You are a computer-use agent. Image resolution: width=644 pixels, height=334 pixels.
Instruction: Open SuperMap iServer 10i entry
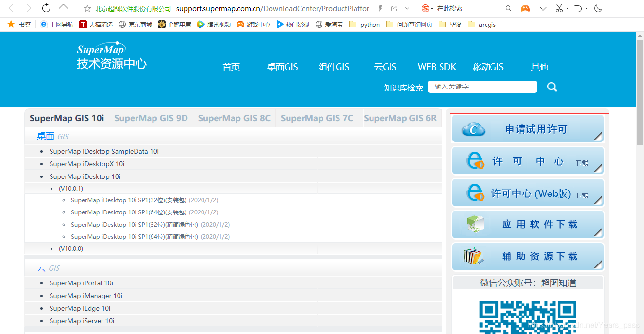[x=82, y=321]
